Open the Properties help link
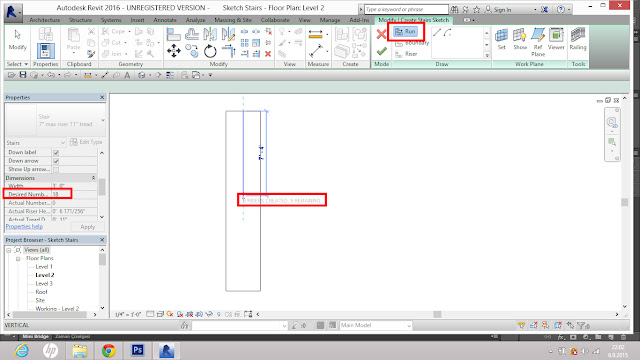 (x=24, y=227)
